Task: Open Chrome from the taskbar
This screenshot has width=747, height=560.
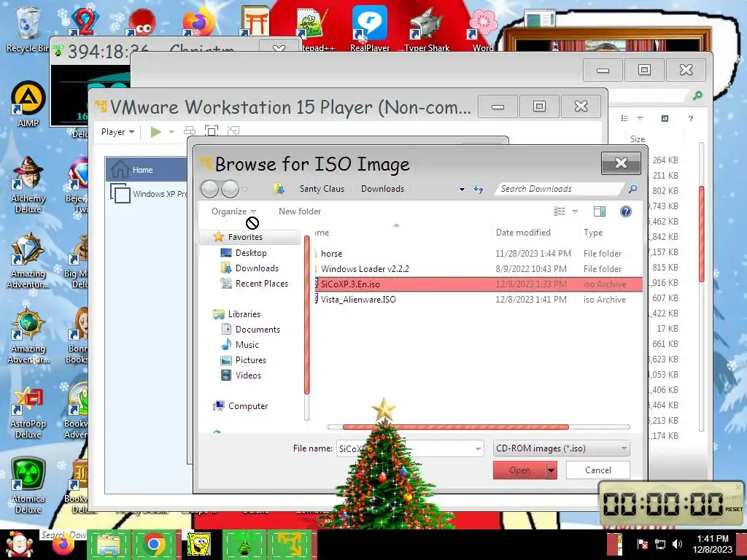Action: [x=154, y=544]
